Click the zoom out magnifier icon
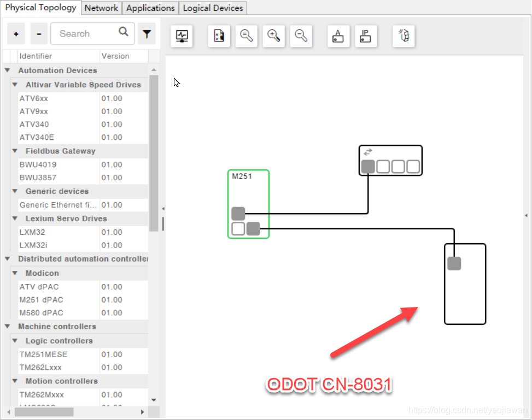 pyautogui.click(x=301, y=36)
